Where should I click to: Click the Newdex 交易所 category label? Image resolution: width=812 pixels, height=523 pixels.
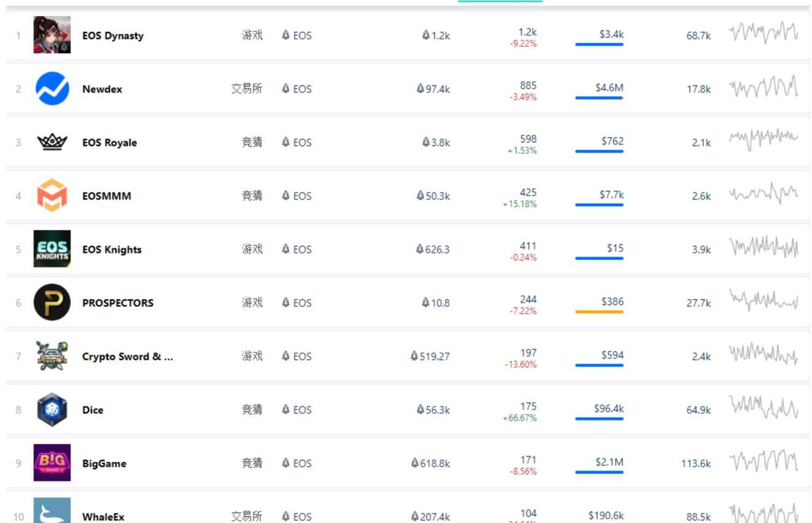(247, 88)
